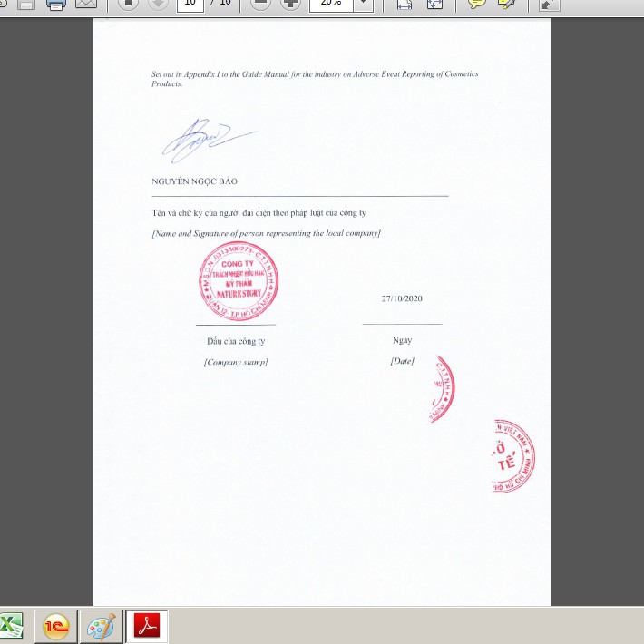Image resolution: width=644 pixels, height=644 pixels.
Task: Add a sticky note comment
Action: tap(476, 4)
